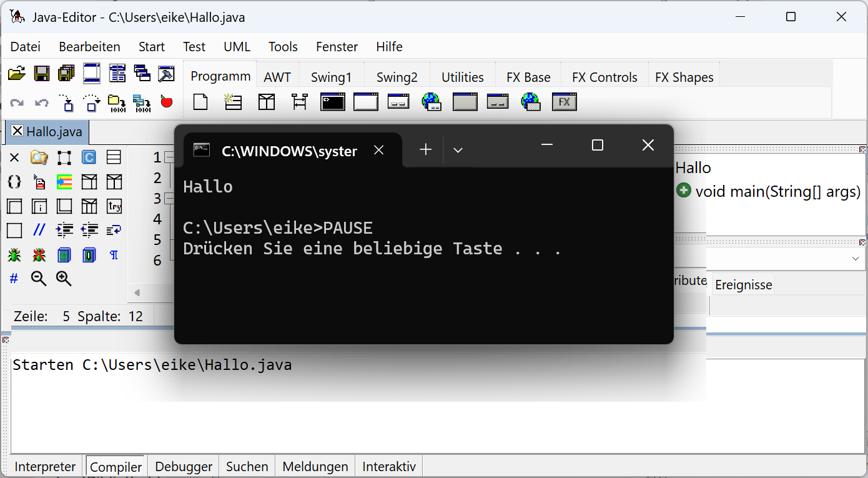The image size is (868, 478).
Task: Toggle breakpoint using green bug icon
Action: pyautogui.click(x=14, y=254)
